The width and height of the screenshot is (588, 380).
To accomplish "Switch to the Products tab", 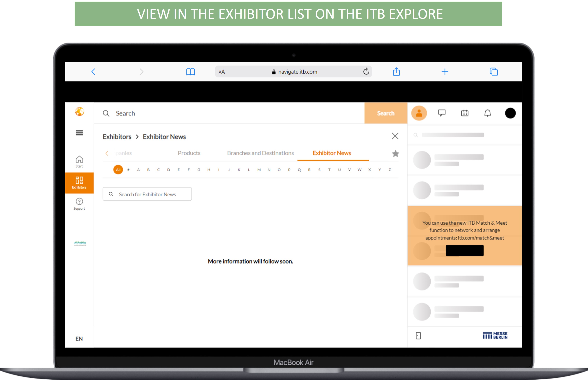I will (189, 153).
